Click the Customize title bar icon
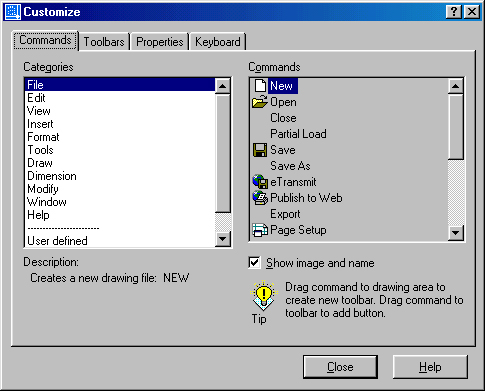The width and height of the screenshot is (485, 391). click(x=13, y=12)
